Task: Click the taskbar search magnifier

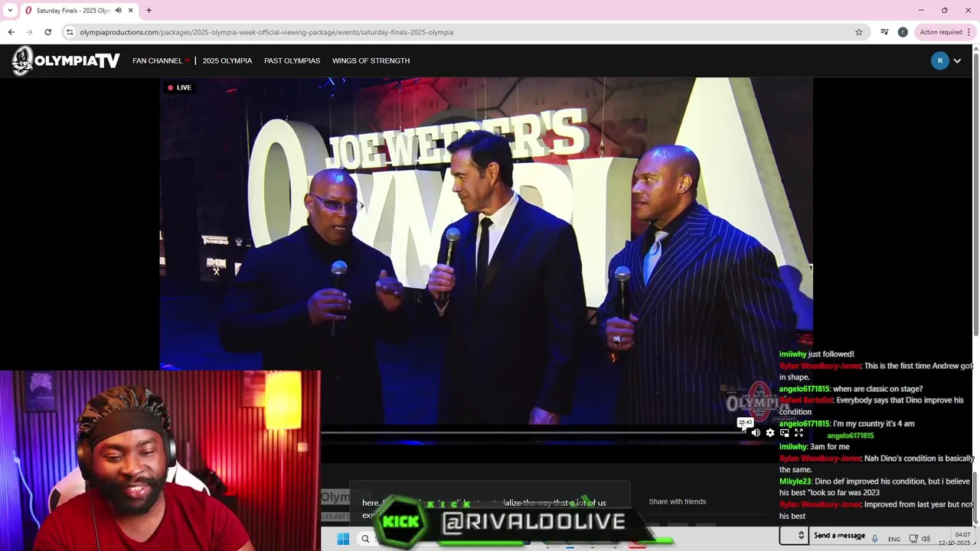Action: pyautogui.click(x=365, y=539)
